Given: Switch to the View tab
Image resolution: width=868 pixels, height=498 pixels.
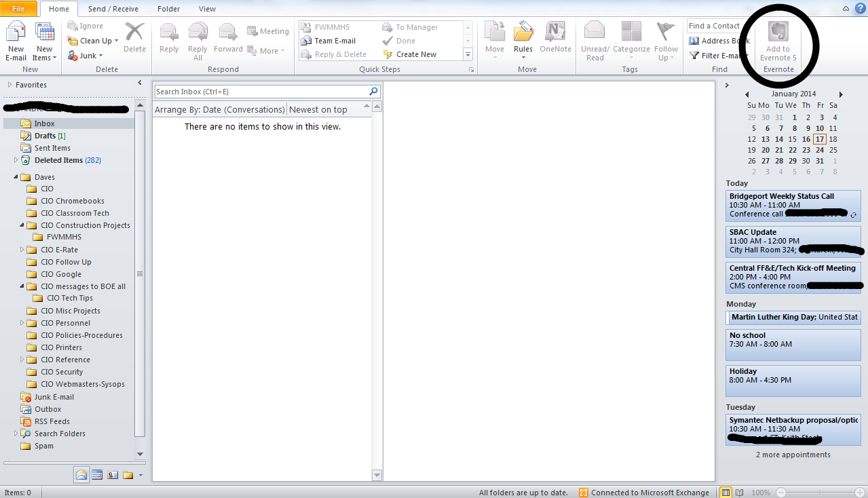Looking at the screenshot, I should point(207,9).
